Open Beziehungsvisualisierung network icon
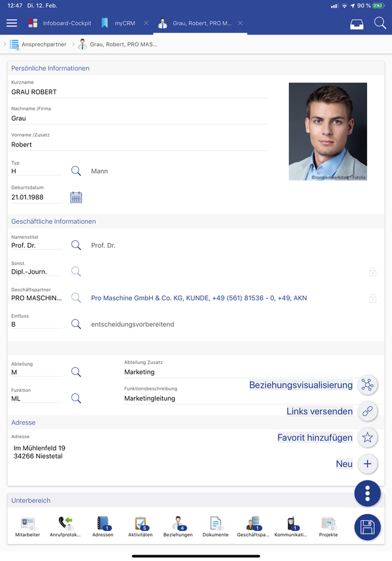Viewport: 392px width, 561px height. pyautogui.click(x=367, y=385)
